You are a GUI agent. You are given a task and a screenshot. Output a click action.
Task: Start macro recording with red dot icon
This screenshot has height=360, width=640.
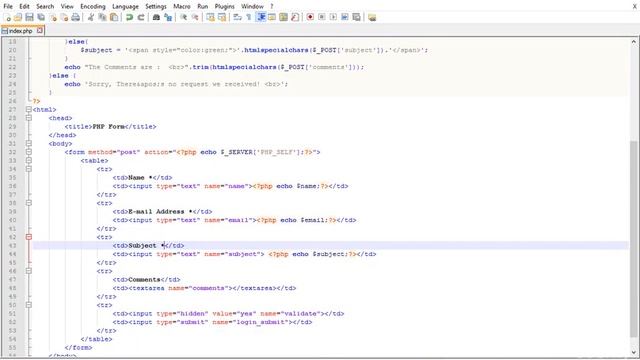[x=310, y=17]
